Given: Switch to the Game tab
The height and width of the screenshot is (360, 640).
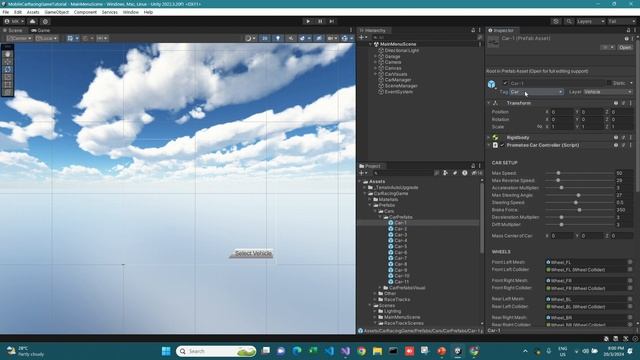Looking at the screenshot, I should pos(40,30).
